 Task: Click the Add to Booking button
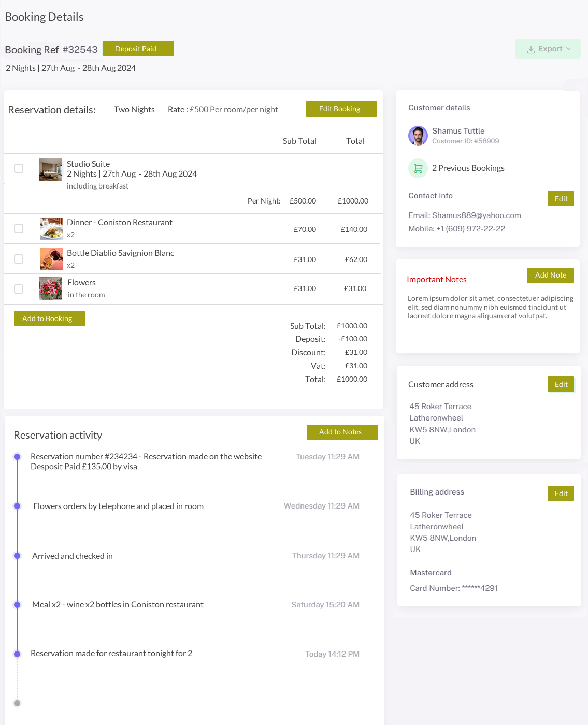pyautogui.click(x=49, y=318)
